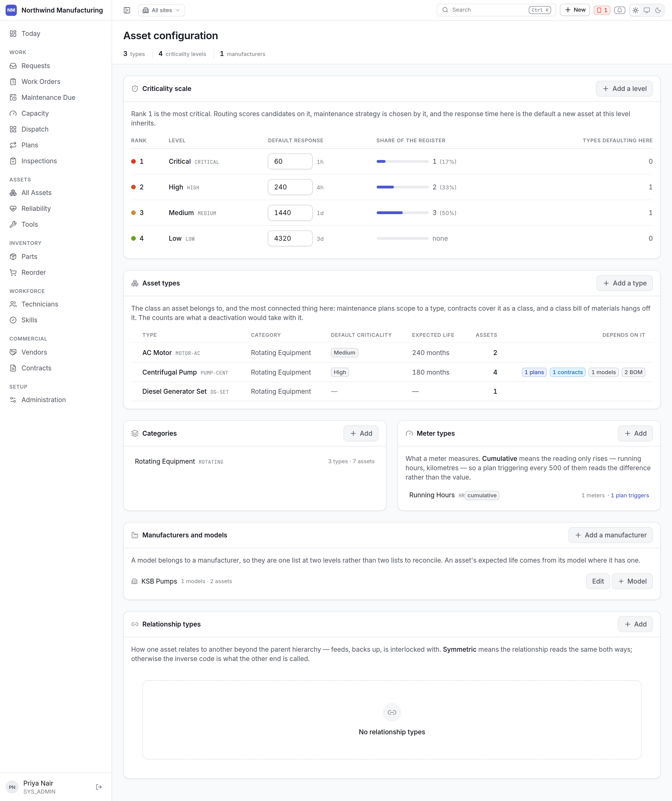Open the 1 contracts badge
672x801 pixels.
coord(567,372)
